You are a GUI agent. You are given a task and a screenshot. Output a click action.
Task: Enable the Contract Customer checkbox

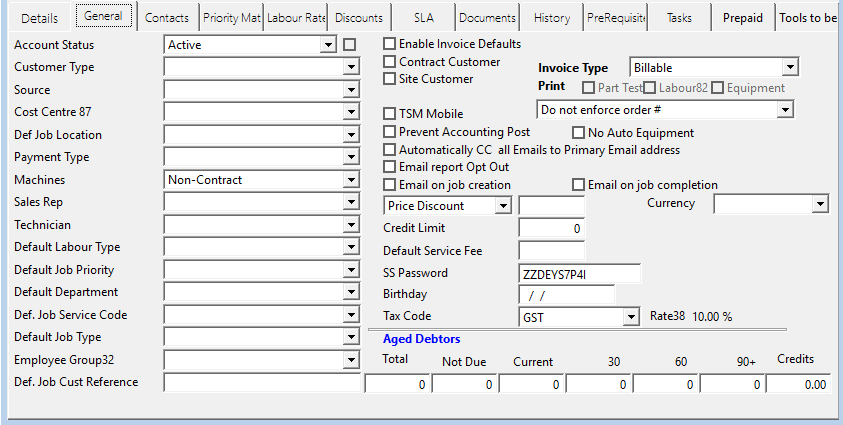391,62
